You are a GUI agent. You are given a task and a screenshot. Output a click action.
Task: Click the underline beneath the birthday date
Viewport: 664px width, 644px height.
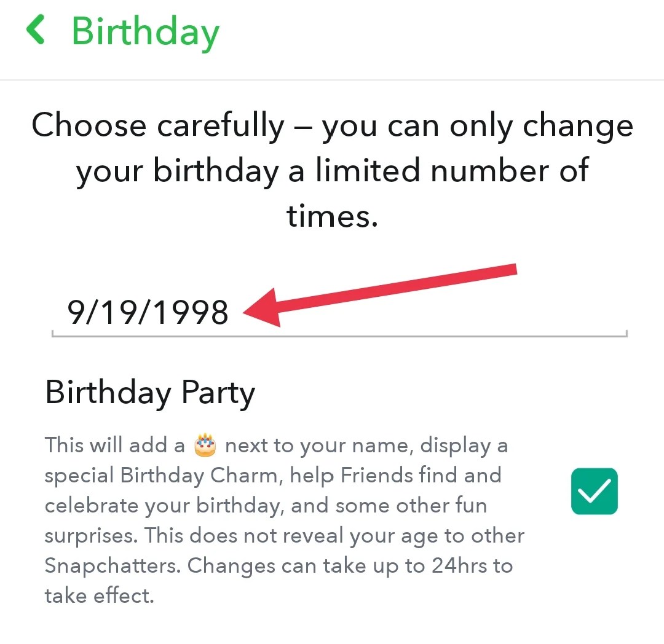pos(338,335)
